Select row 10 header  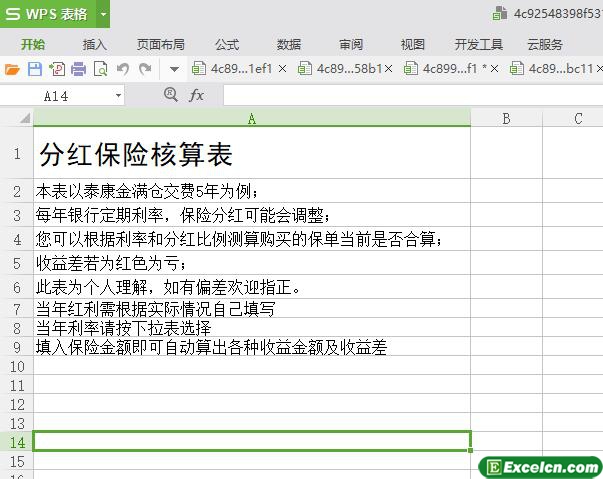click(17, 366)
